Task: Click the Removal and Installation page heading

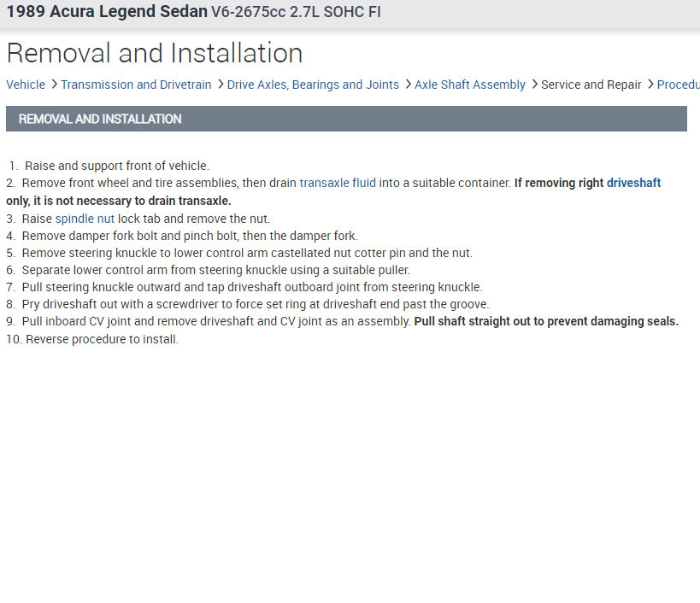Action: coord(155,53)
